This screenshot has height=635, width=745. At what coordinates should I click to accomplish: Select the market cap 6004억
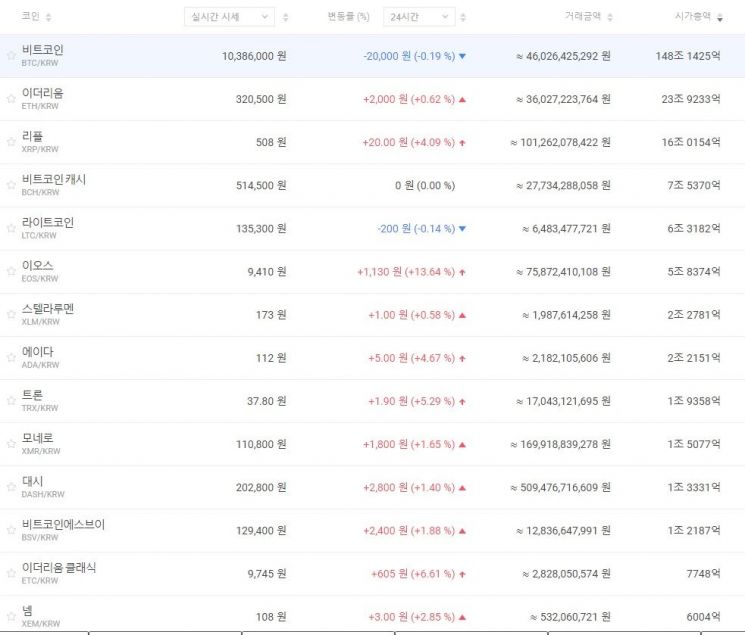coord(703,617)
